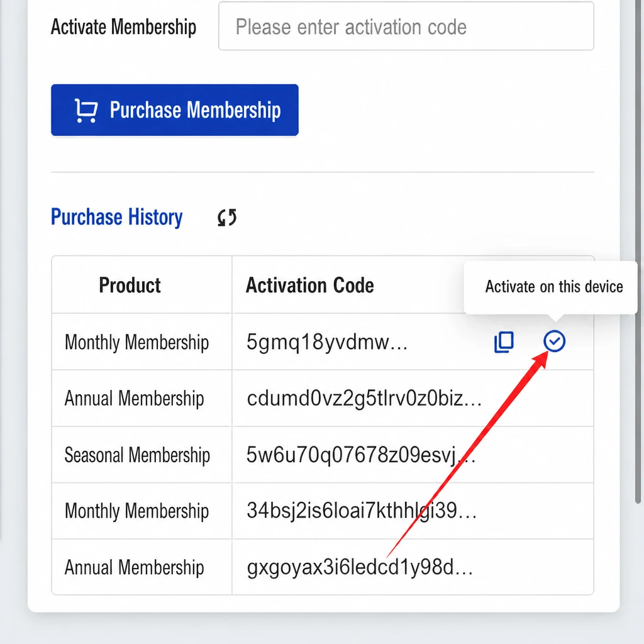Click the Purchase Membership button

175,110
